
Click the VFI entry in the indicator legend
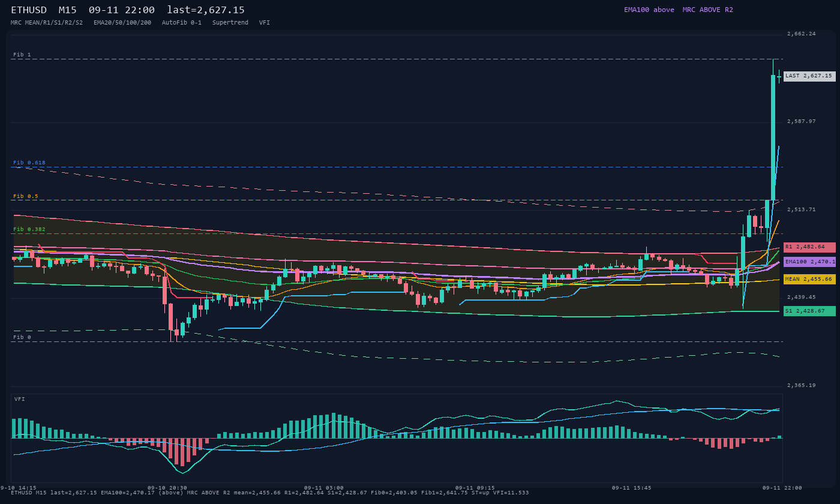[x=265, y=22]
